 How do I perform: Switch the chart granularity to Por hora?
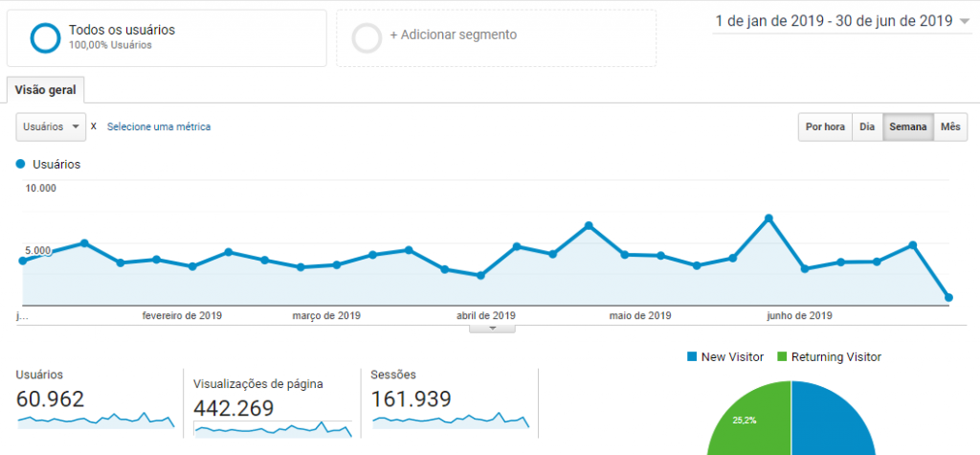pyautogui.click(x=825, y=127)
